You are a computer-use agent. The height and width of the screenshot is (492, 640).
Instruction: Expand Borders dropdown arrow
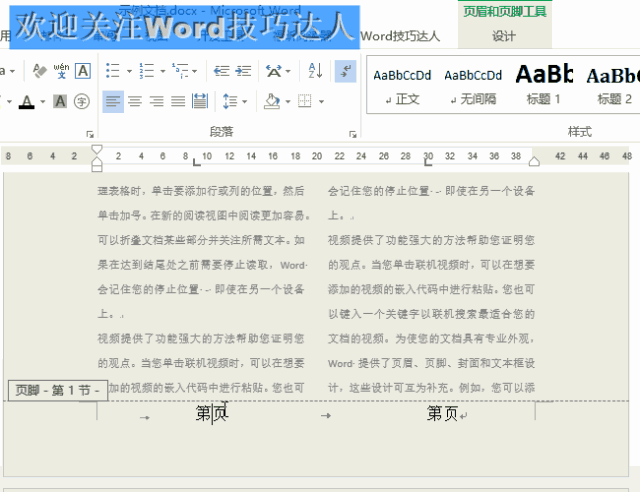pos(321,102)
